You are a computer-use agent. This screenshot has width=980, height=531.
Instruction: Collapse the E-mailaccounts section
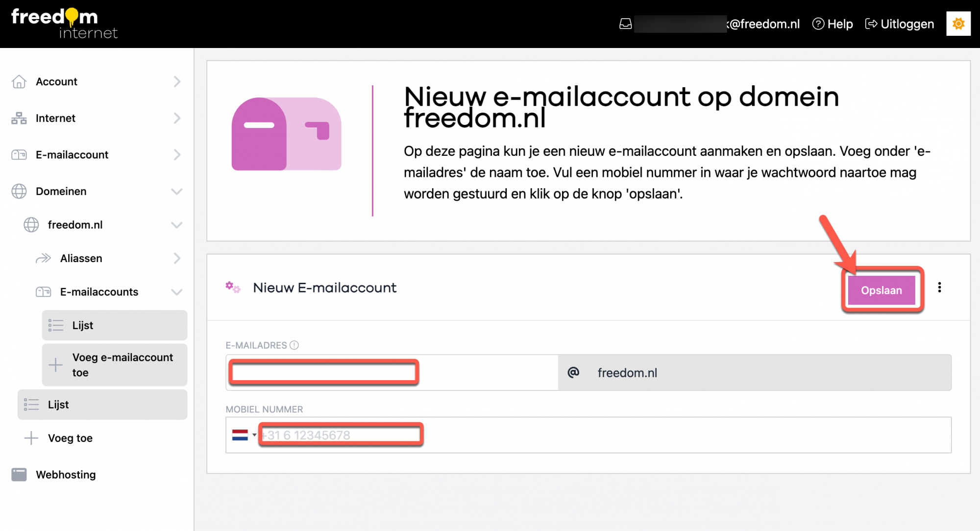pyautogui.click(x=176, y=291)
